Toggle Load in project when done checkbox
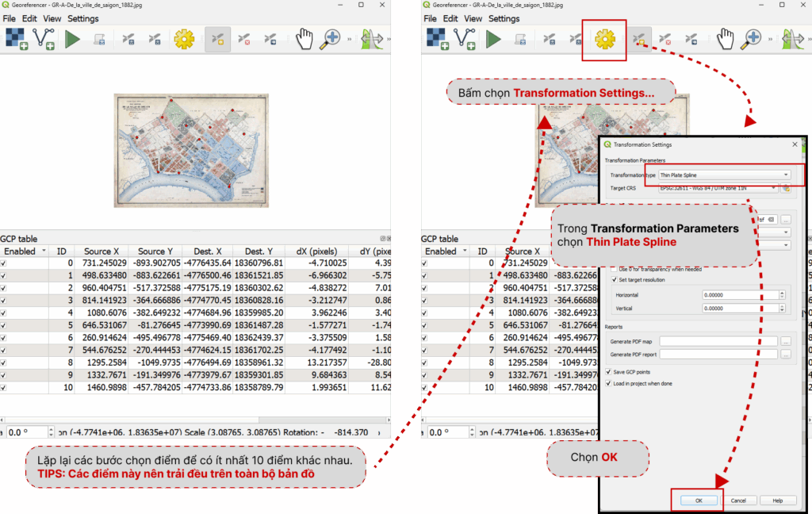Viewport: 812px width, 514px height. click(x=608, y=383)
